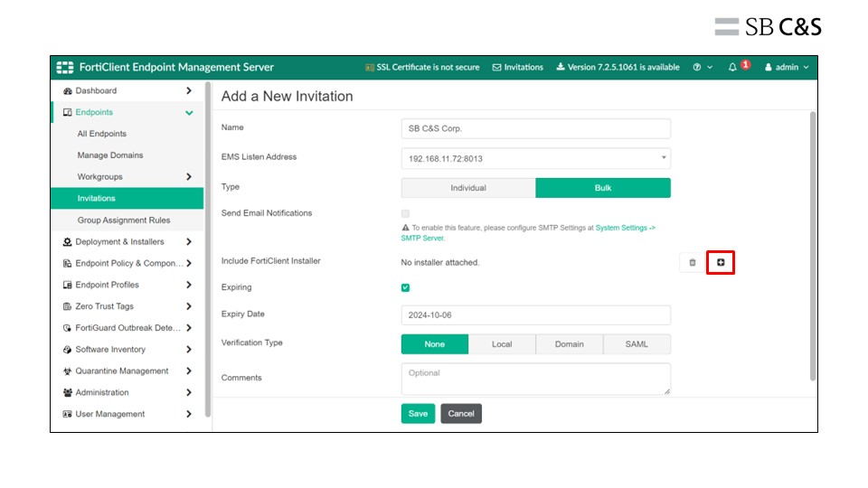
Task: Choose SAML verification type
Action: coord(637,344)
